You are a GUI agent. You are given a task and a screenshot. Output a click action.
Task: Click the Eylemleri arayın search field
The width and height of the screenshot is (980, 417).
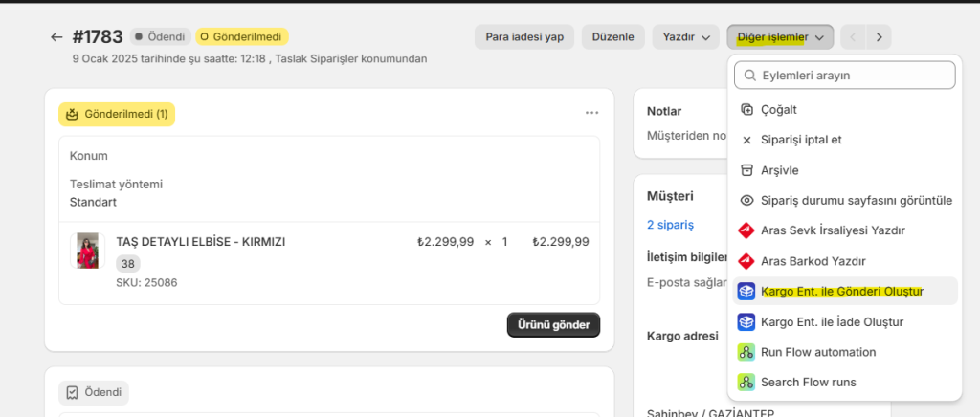(x=846, y=76)
